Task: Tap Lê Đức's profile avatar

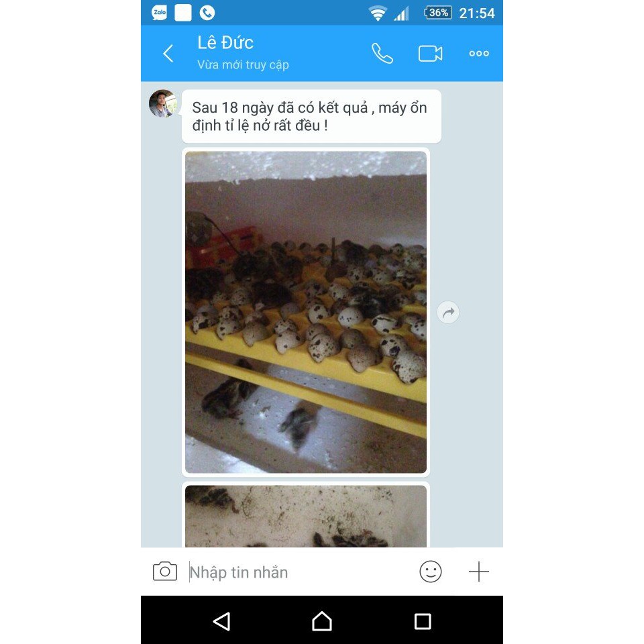Action: (163, 103)
